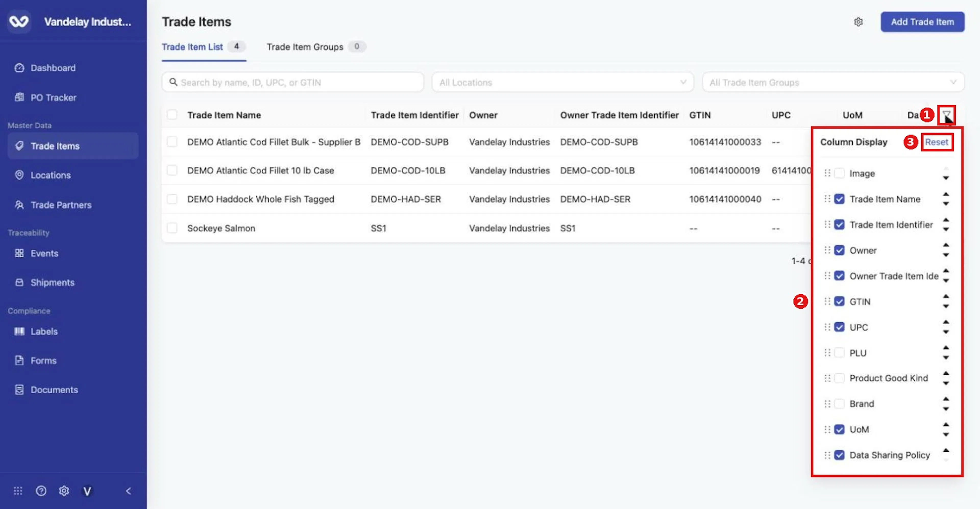Uncheck the Trade Item Name column
The width and height of the screenshot is (980, 509).
(x=839, y=199)
